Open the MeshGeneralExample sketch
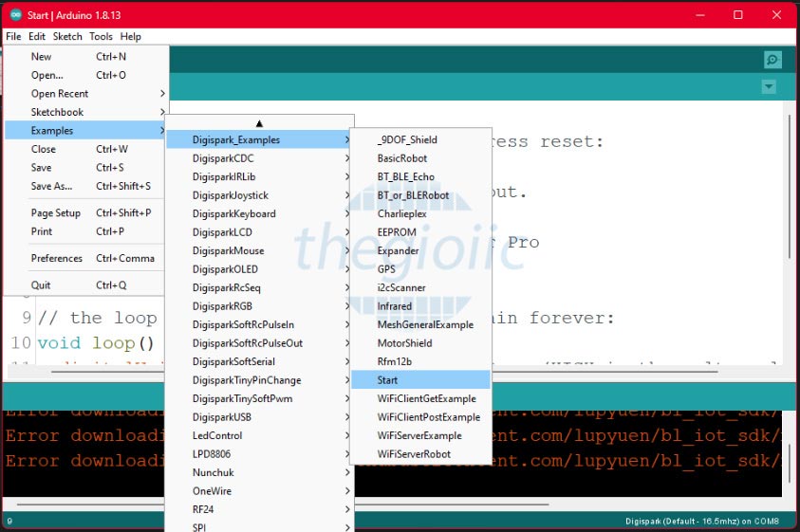 pos(421,324)
